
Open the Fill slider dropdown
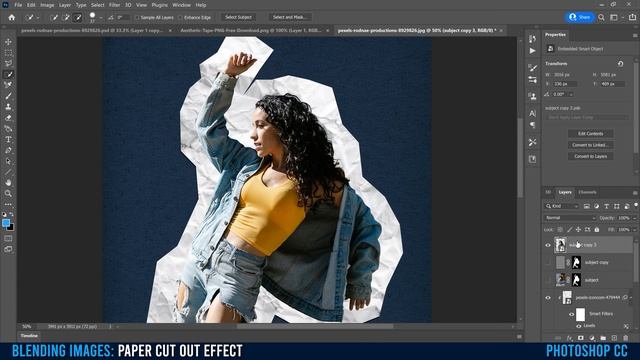tap(634, 230)
